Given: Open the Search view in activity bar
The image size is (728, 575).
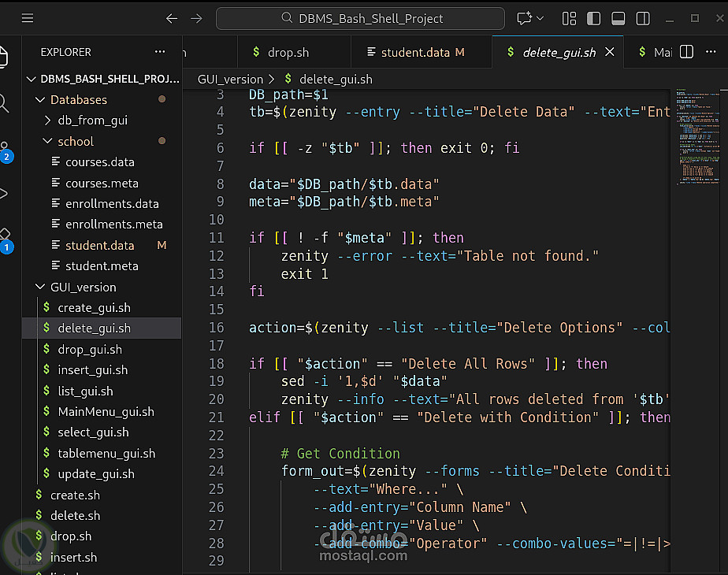Looking at the screenshot, I should coord(4,102).
